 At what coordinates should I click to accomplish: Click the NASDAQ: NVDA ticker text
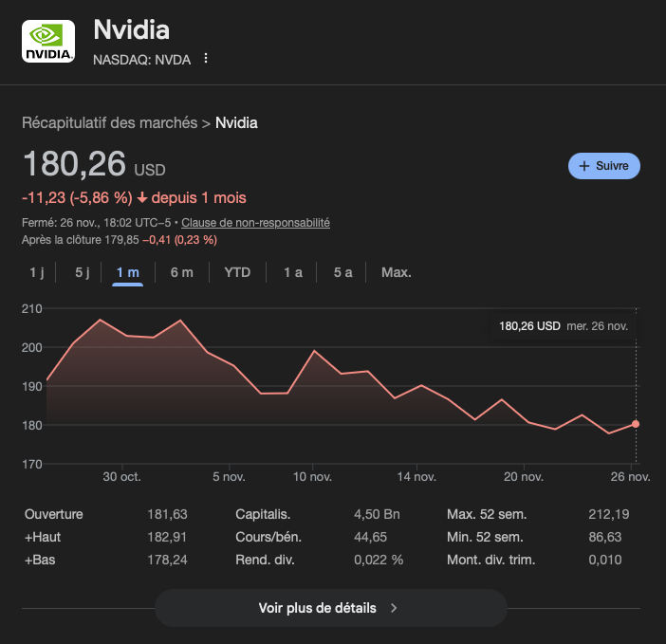[142, 60]
